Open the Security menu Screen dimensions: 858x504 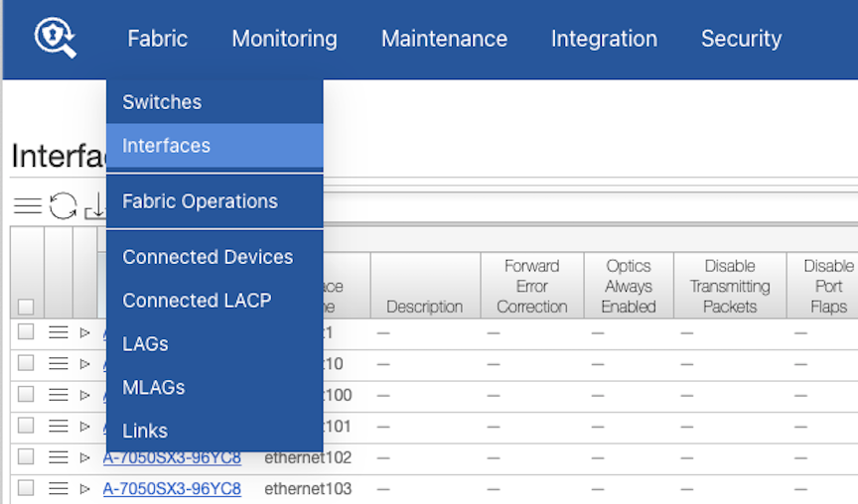[742, 39]
